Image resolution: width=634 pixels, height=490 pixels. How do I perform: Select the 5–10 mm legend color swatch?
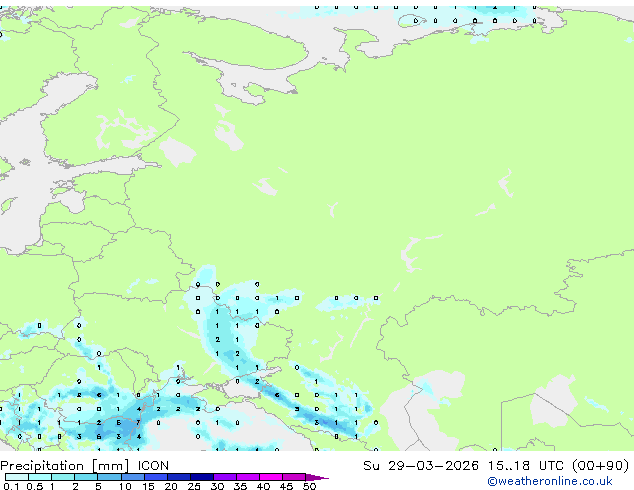coord(109,477)
